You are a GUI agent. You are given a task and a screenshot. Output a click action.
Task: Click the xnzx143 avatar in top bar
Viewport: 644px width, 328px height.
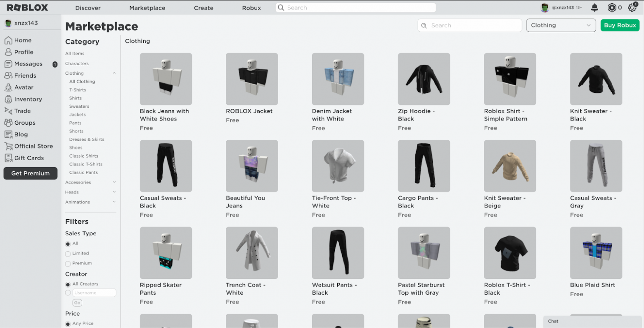(x=545, y=7)
